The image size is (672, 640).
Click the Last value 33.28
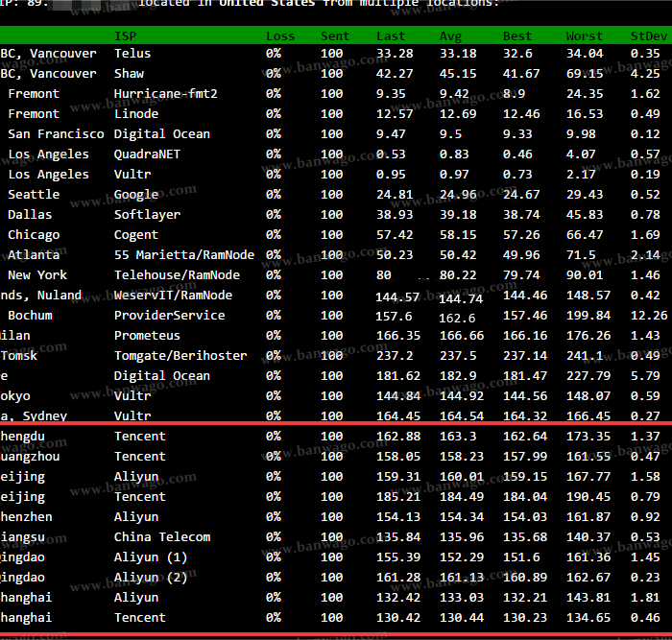(x=395, y=54)
